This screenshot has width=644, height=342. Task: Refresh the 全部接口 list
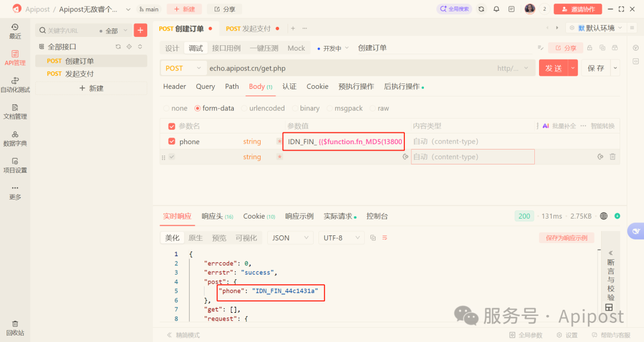[118, 47]
